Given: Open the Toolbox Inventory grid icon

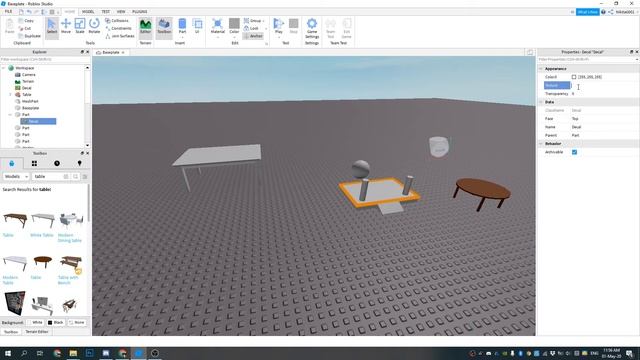Looking at the screenshot, I should (34, 163).
